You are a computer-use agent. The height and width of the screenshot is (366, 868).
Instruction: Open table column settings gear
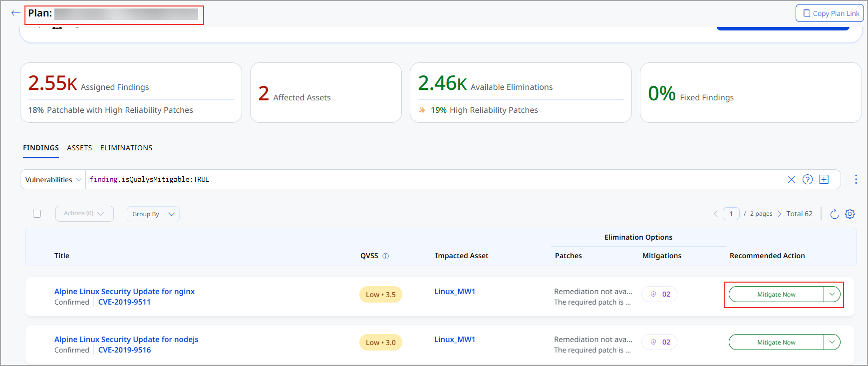(x=850, y=214)
